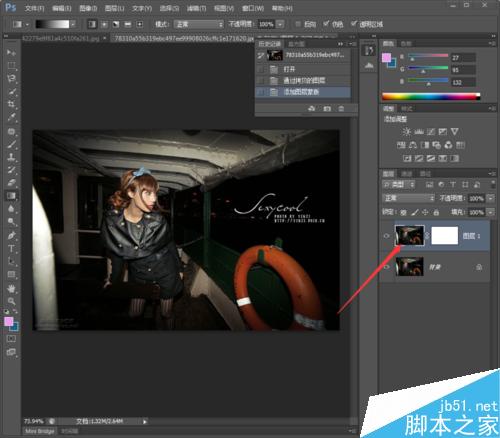Select the Path Selection tool
The height and width of the screenshot is (438, 500).
(11, 261)
